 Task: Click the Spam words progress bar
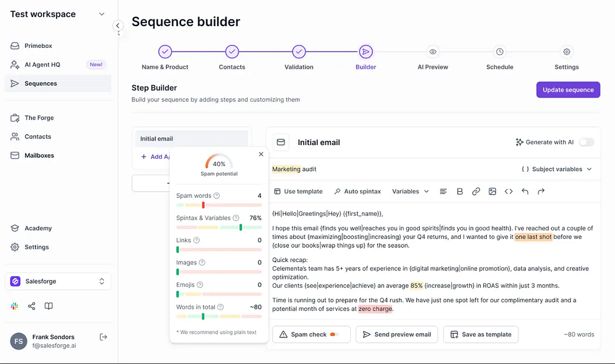[219, 205]
